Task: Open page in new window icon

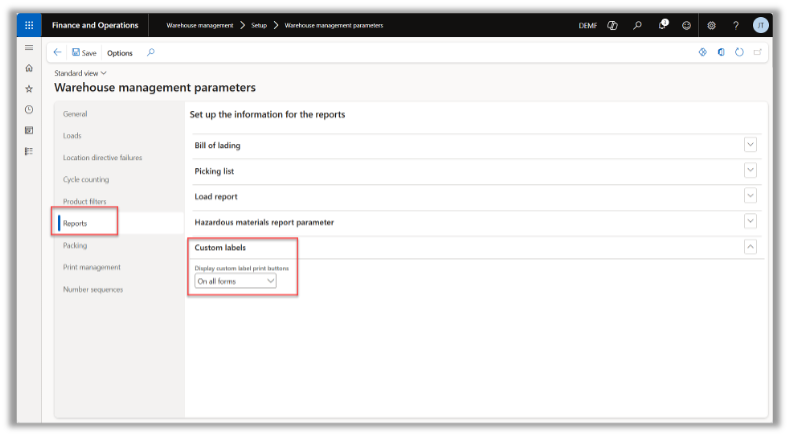Action: (x=757, y=52)
